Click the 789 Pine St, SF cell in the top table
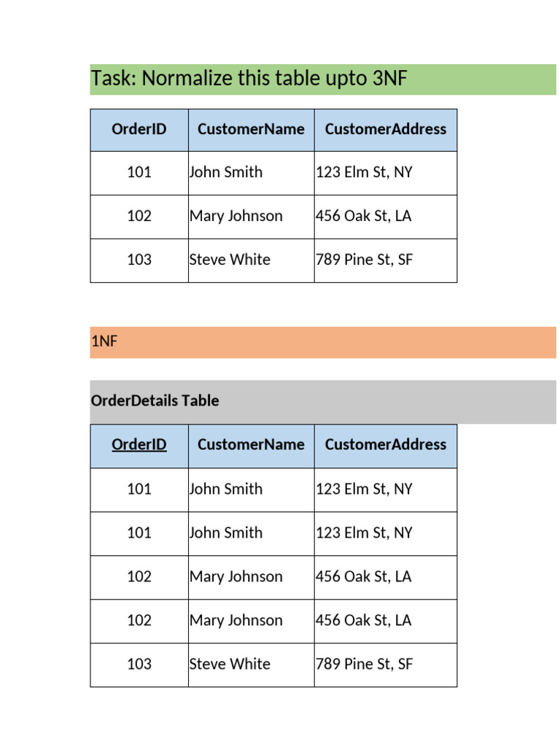 [365, 260]
